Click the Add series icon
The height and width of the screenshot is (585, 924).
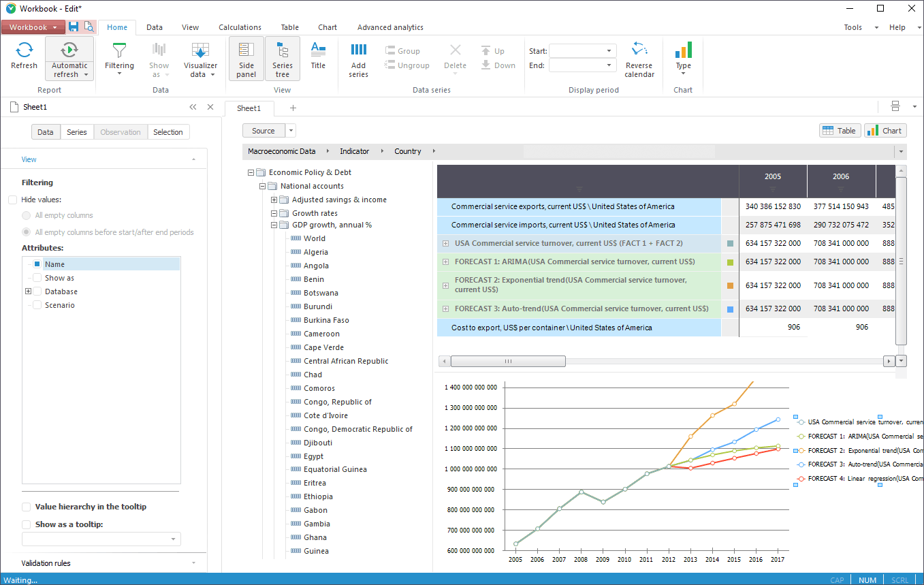pyautogui.click(x=358, y=50)
